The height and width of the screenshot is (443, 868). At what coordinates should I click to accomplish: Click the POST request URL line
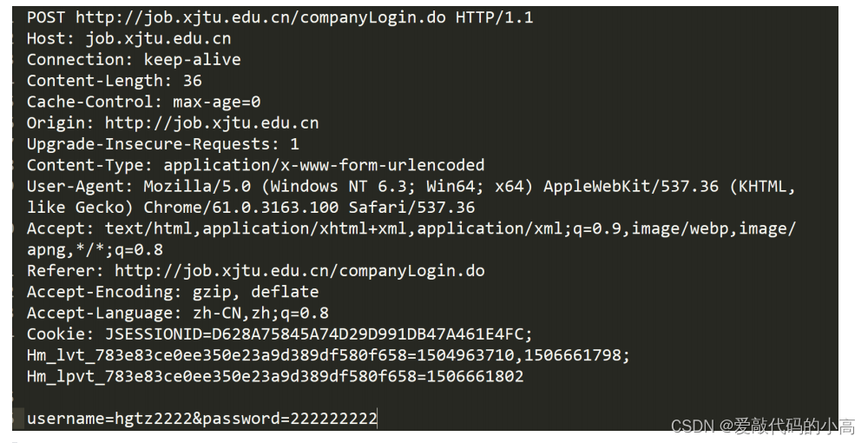pos(280,17)
